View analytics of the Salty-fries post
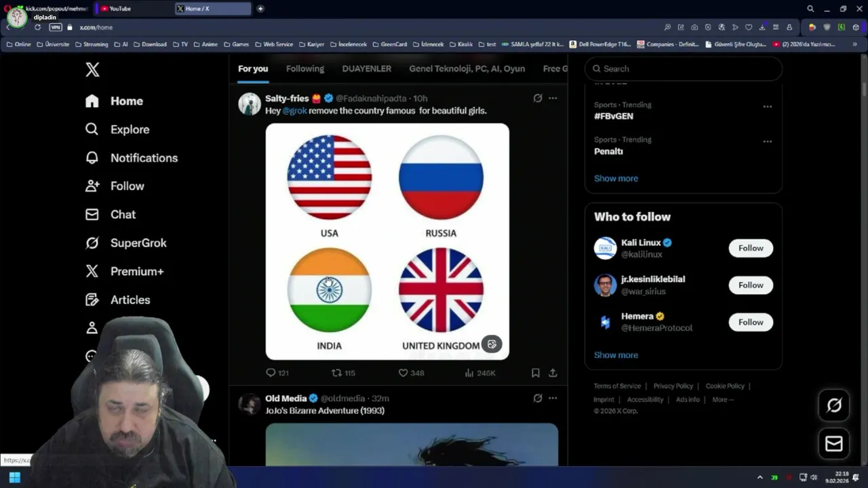The width and height of the screenshot is (868, 488). tap(480, 373)
